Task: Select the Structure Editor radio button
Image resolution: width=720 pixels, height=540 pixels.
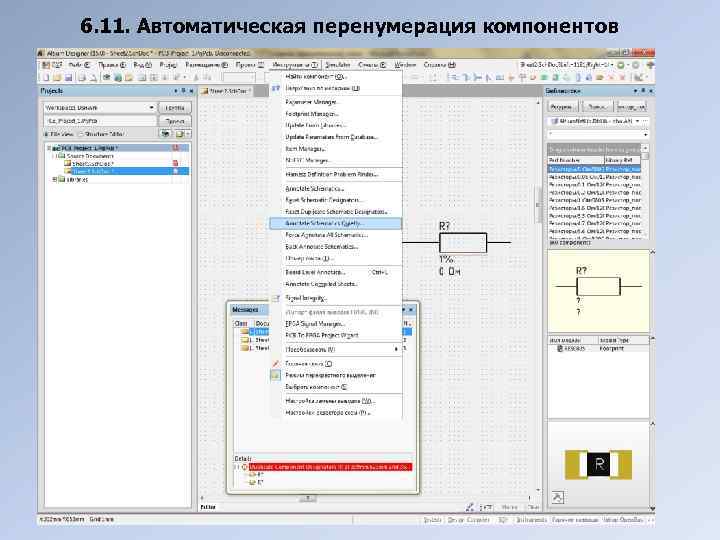Action: [x=80, y=134]
